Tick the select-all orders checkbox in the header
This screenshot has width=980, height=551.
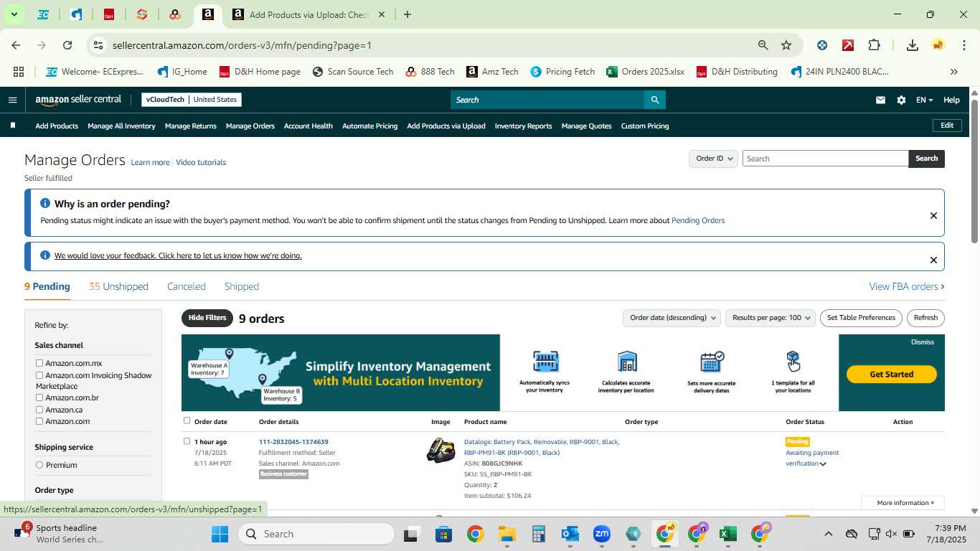tap(187, 420)
